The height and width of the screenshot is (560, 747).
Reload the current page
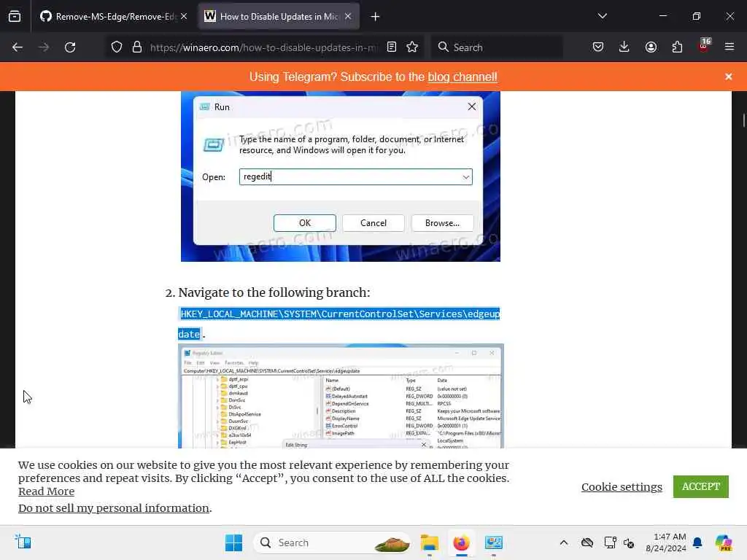(70, 47)
